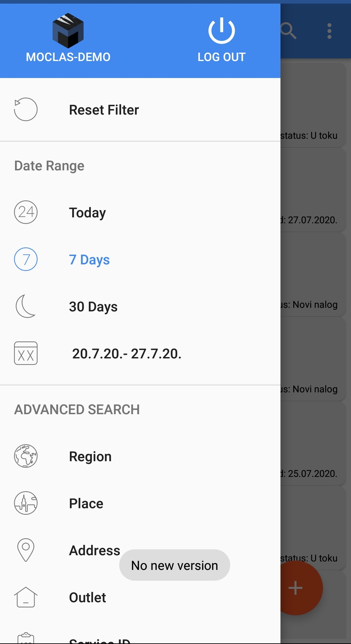
Task: Tap the crescent moon 30 days icon
Action: coord(25,306)
